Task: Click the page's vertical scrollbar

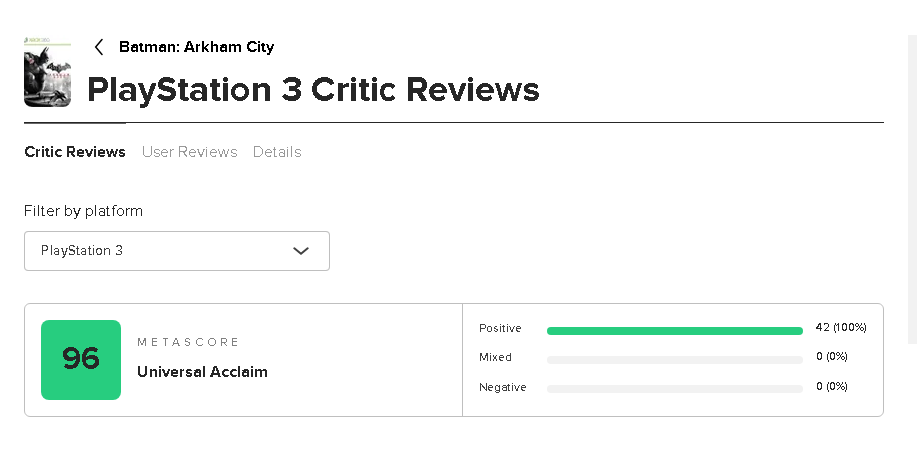Action: [911, 190]
